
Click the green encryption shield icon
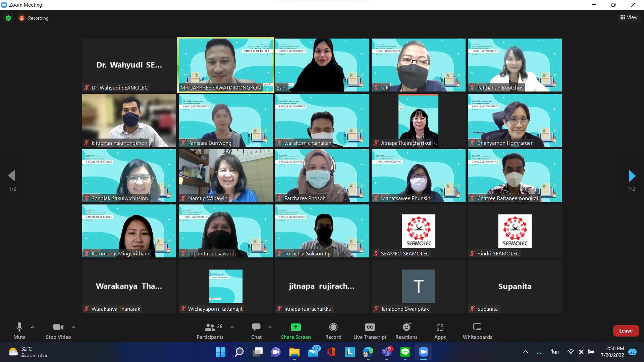tap(8, 18)
